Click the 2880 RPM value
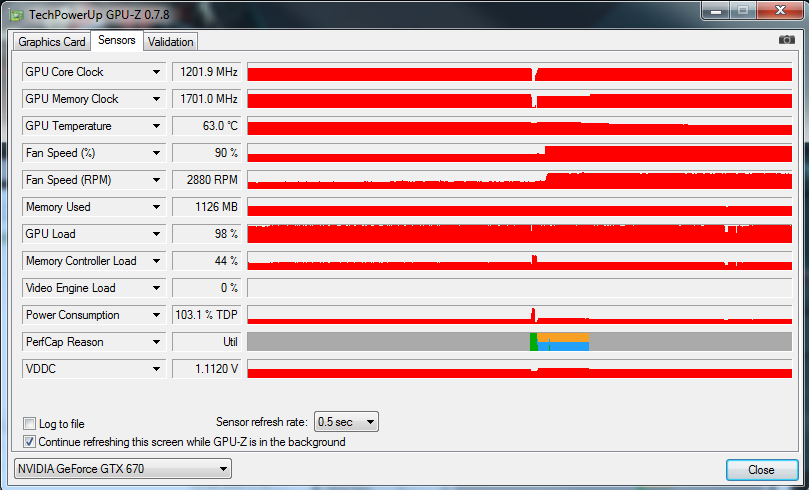 206,180
